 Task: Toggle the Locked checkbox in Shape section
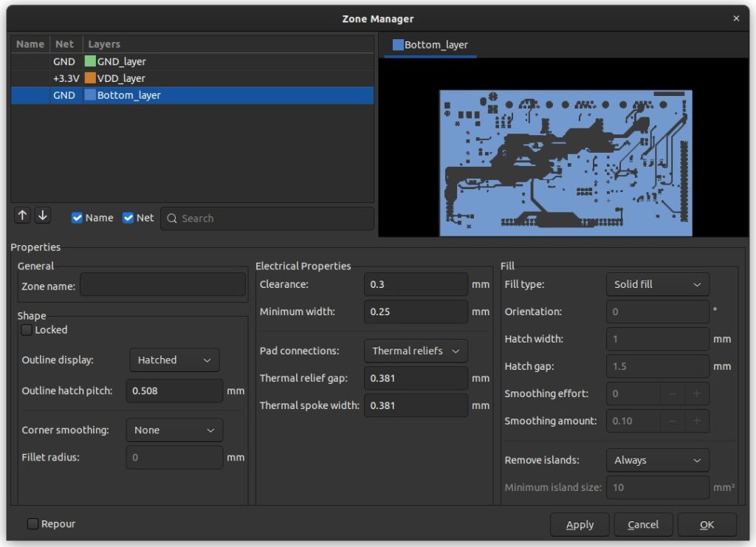click(27, 330)
